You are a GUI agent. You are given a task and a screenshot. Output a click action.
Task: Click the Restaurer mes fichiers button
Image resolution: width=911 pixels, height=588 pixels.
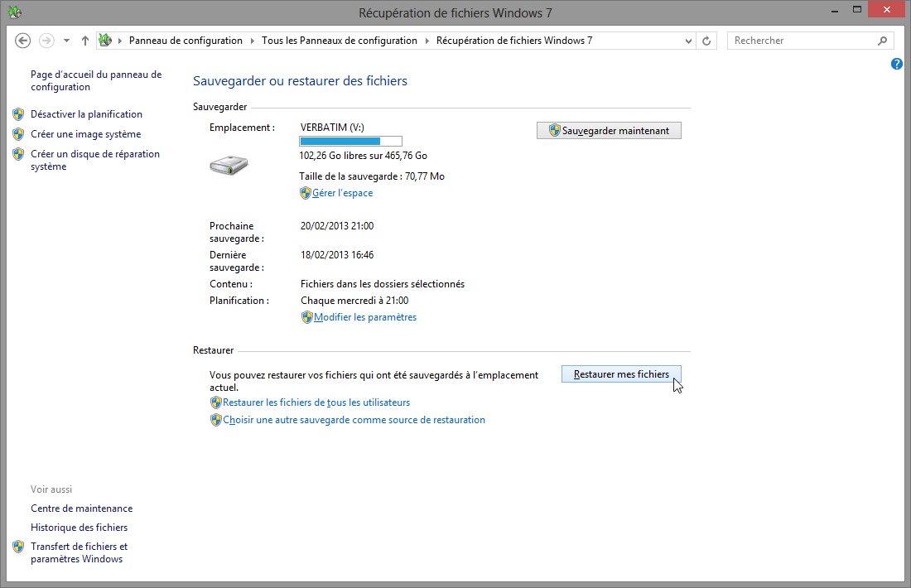621,374
